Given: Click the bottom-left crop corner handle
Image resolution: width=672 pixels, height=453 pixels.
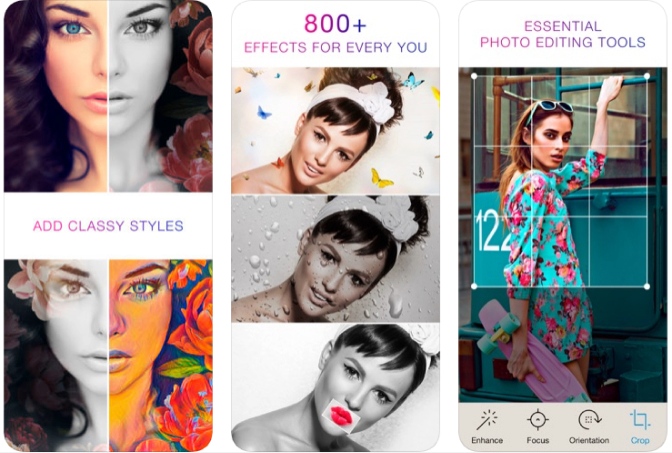Looking at the screenshot, I should coord(474,286).
